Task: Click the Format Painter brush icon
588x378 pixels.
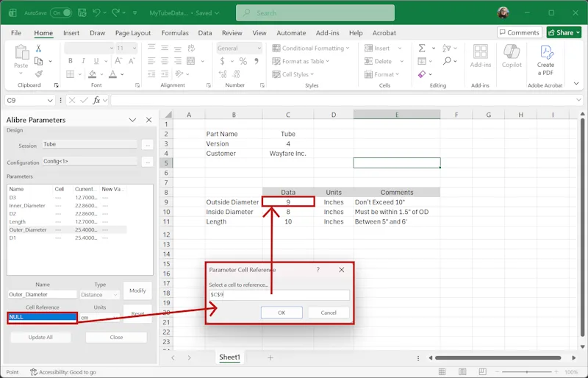Action: click(38, 74)
